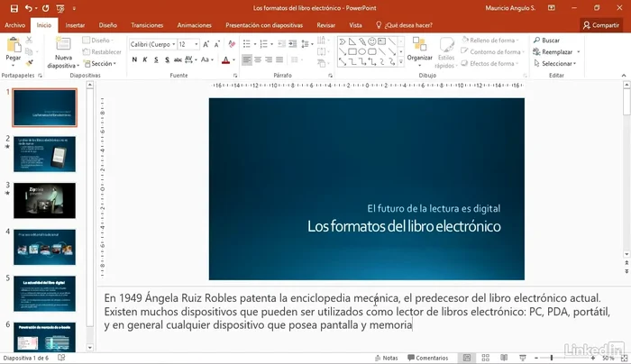631x364 pixels.
Task: Toggle strikethrough (abc) formatting
Action: pyautogui.click(x=178, y=59)
